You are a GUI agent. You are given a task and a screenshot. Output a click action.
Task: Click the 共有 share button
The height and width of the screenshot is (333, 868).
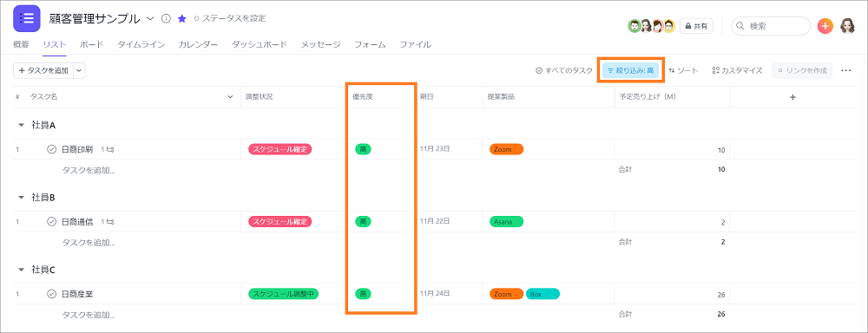coord(696,25)
